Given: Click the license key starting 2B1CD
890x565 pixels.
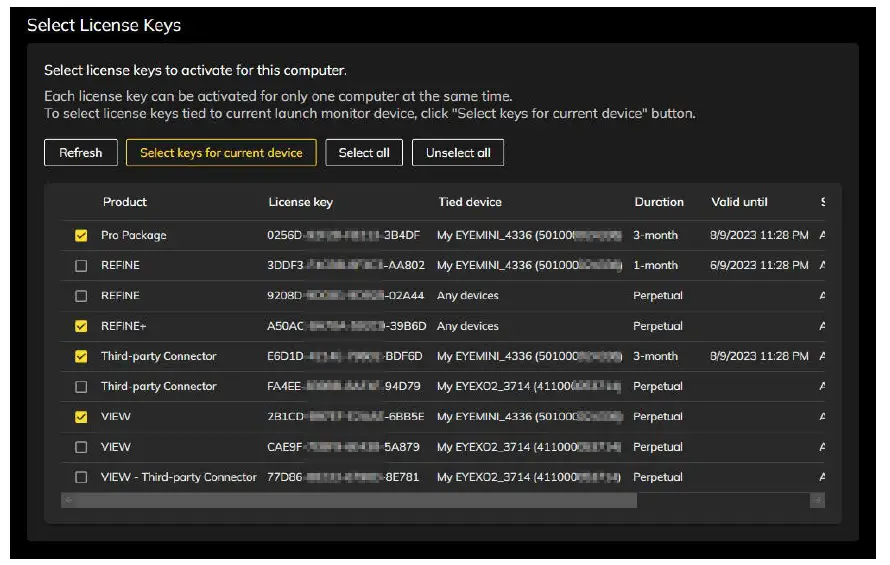Looking at the screenshot, I should 345,416.
